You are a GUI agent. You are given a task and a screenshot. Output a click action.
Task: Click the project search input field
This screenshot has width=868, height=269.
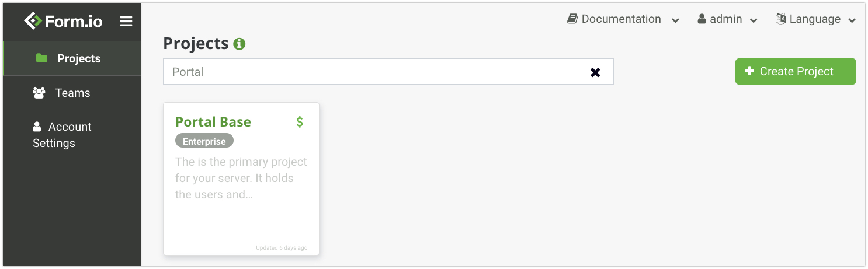(x=374, y=72)
